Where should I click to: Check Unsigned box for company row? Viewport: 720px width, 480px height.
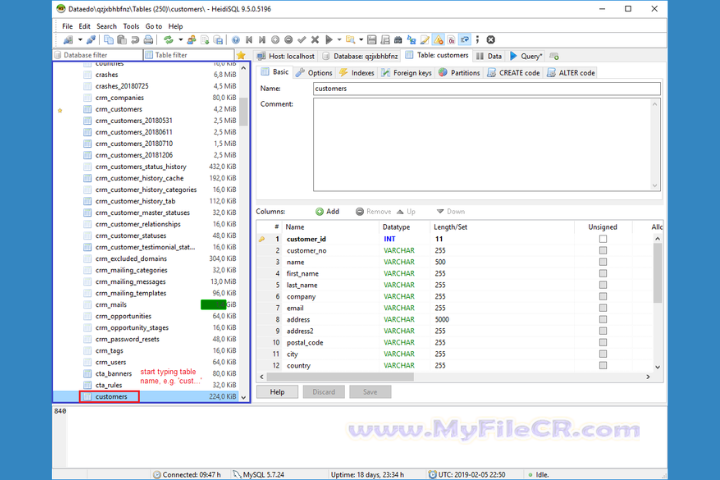pyautogui.click(x=603, y=296)
